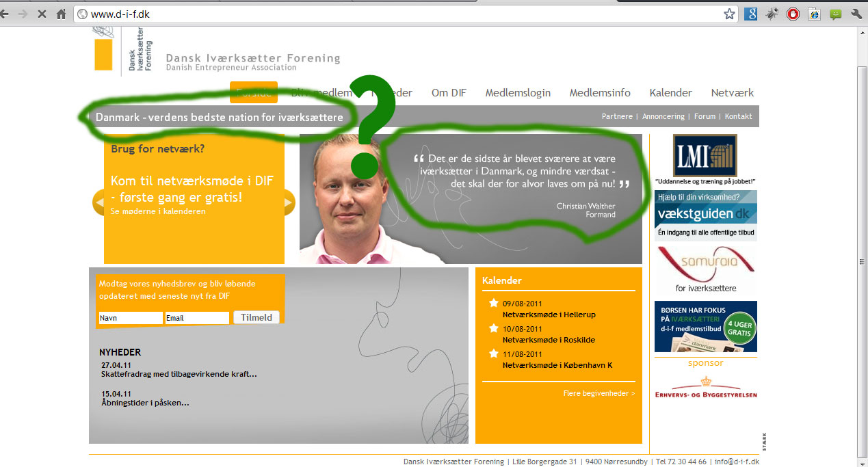Follow the Partnere link
868x467 pixels.
point(617,117)
